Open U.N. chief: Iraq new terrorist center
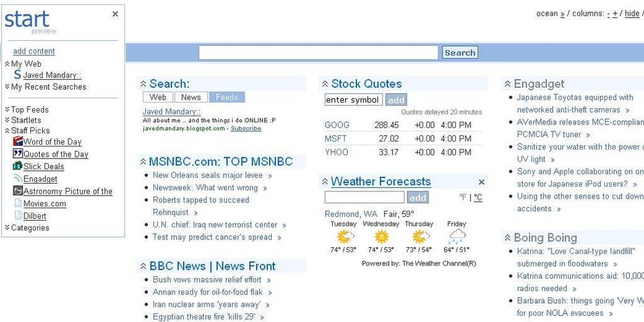The image size is (644, 322). [x=215, y=225]
